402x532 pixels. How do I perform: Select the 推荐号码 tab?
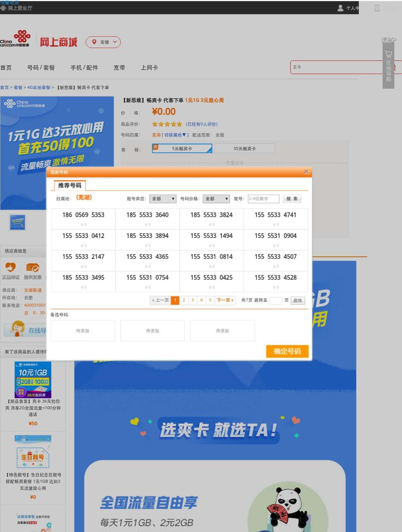tap(70, 185)
